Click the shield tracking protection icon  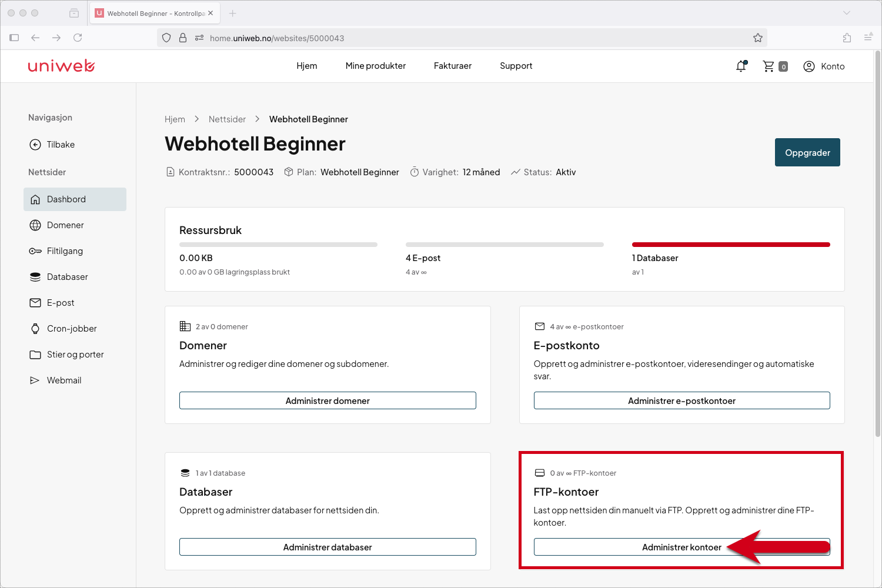tap(166, 38)
